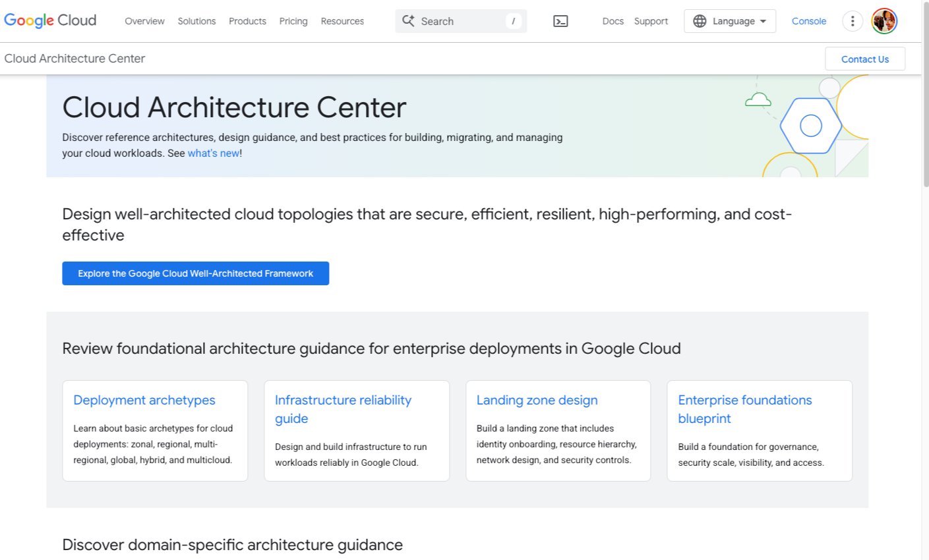Expand the Language dropdown arrow
The height and width of the screenshot is (560, 929).
pyautogui.click(x=763, y=21)
